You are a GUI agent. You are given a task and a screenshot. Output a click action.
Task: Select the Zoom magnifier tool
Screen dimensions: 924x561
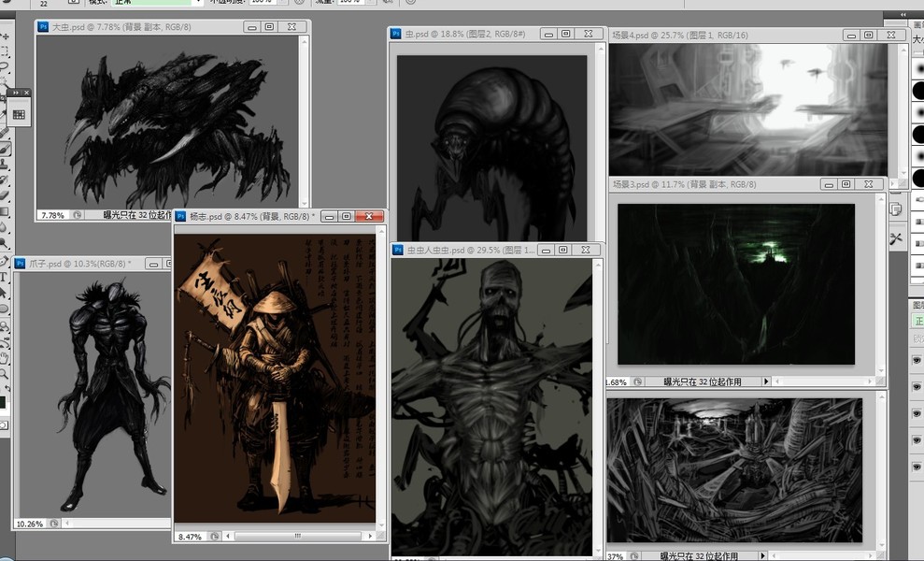(x=4, y=373)
